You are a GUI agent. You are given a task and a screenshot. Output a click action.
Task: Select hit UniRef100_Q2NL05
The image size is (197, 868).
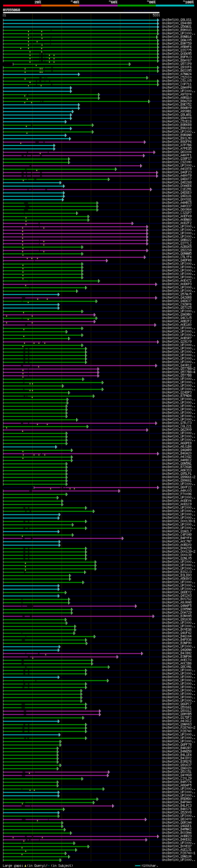[x=176, y=558]
